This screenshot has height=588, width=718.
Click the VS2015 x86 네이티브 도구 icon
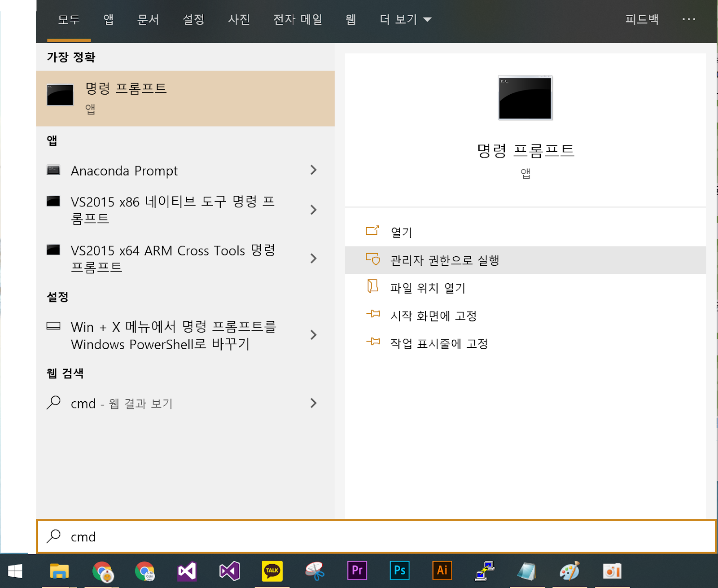click(x=53, y=201)
